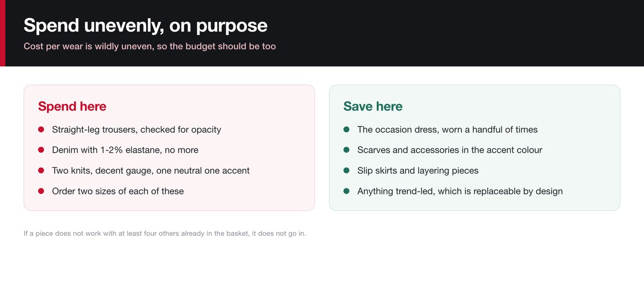Select 'The occasion dress' bullet text
The image size is (644, 292).
click(447, 130)
